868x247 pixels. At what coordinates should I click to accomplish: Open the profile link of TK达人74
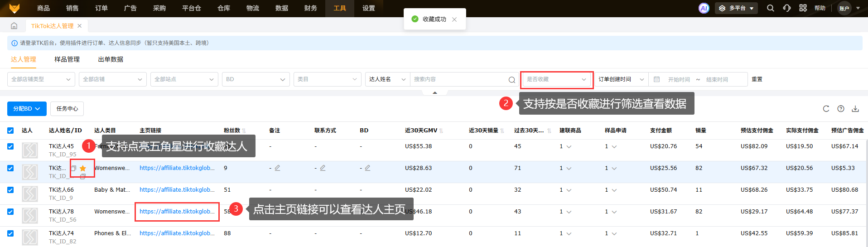[177, 233]
